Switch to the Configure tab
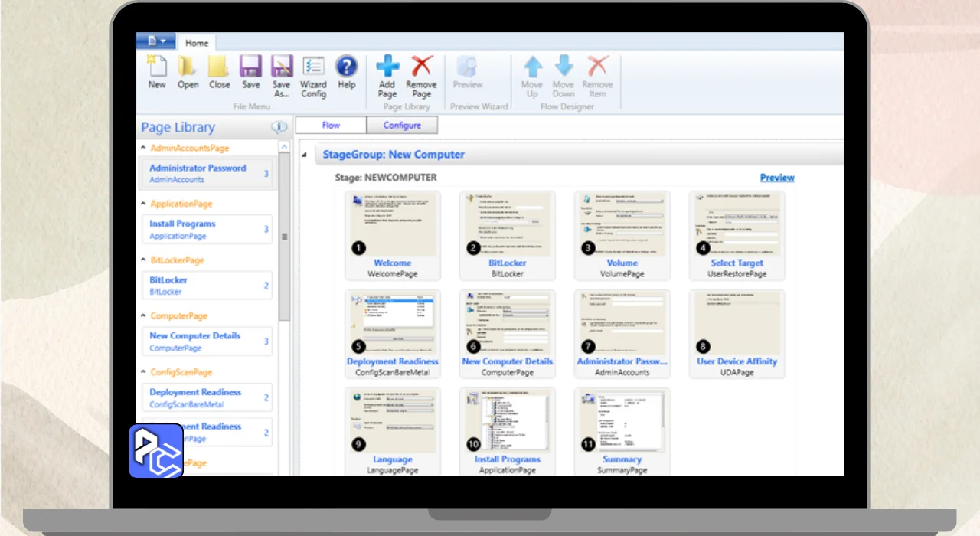This screenshot has height=536, width=980. (x=402, y=126)
